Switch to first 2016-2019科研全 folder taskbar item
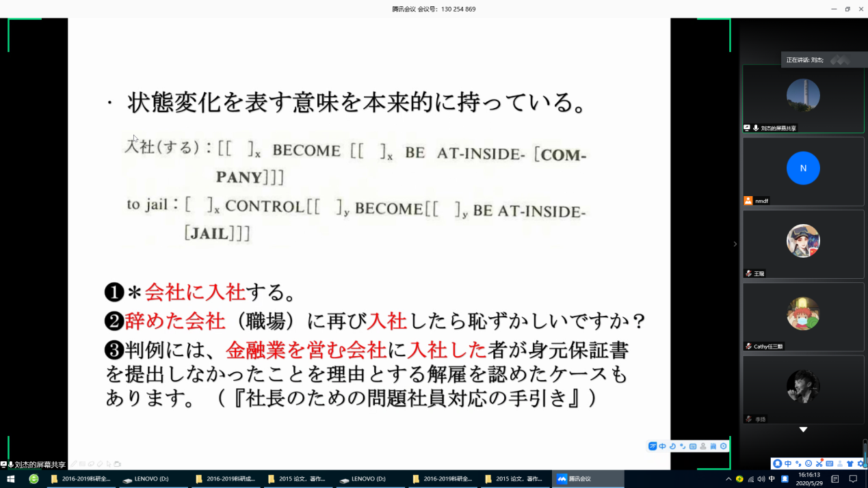 tap(81, 479)
